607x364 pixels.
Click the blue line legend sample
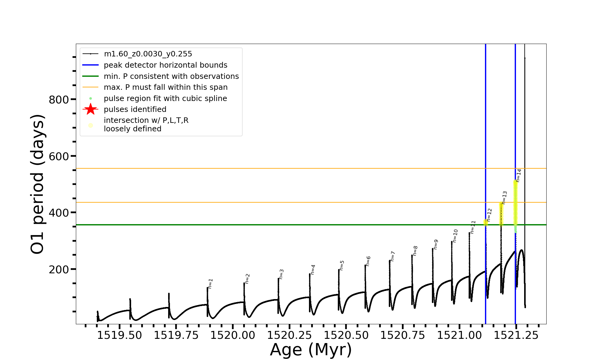(90, 65)
